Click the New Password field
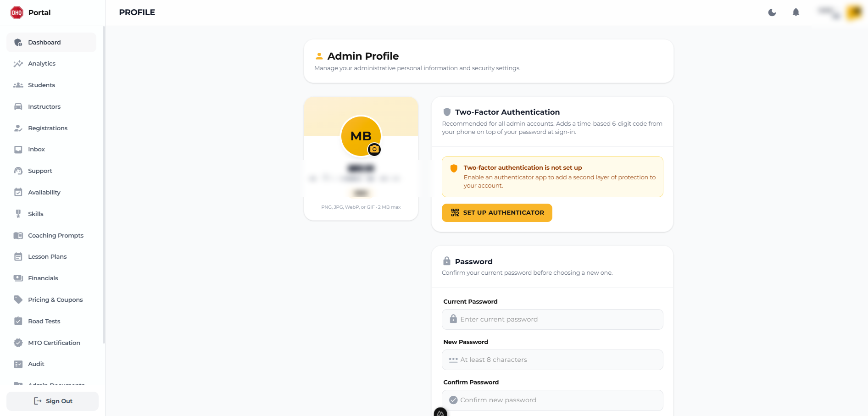 [552, 360]
